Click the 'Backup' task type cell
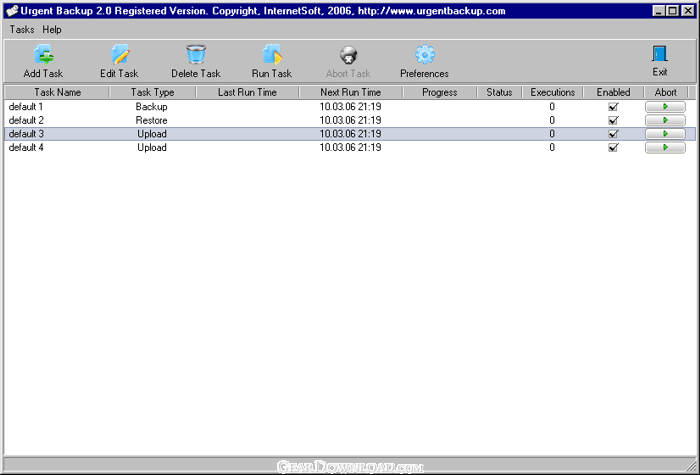Image resolution: width=700 pixels, height=475 pixels. tap(152, 107)
